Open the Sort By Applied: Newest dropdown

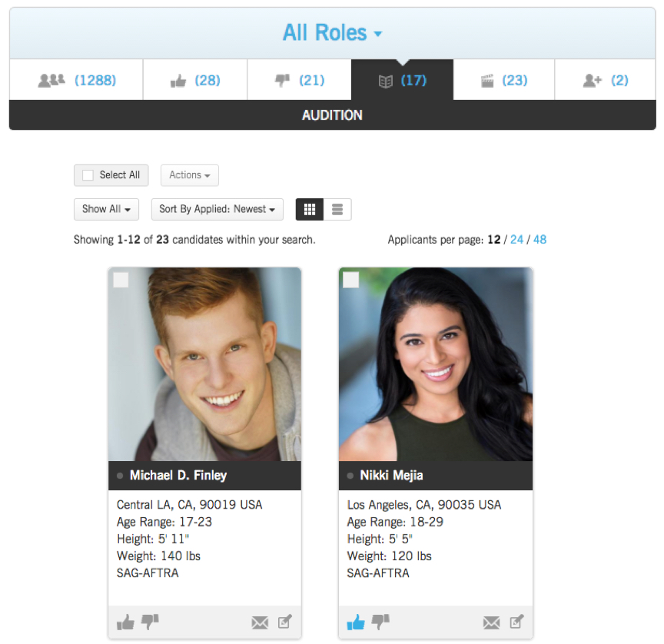(217, 209)
